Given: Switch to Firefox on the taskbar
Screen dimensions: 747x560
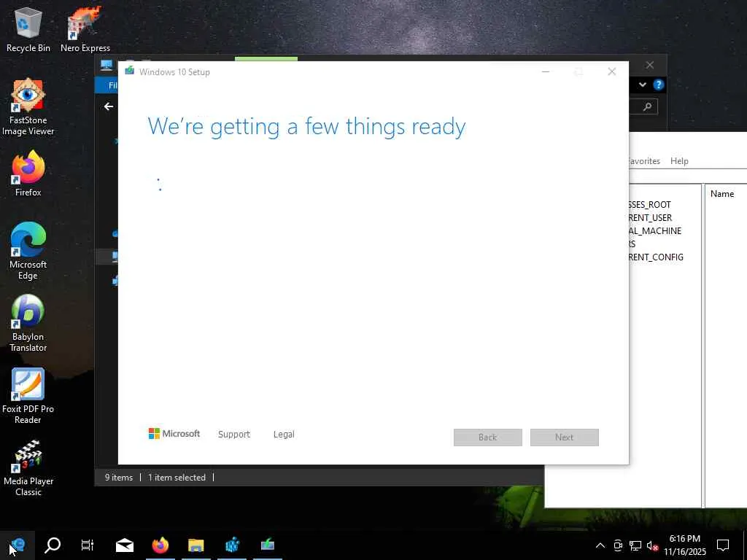Looking at the screenshot, I should [160, 545].
